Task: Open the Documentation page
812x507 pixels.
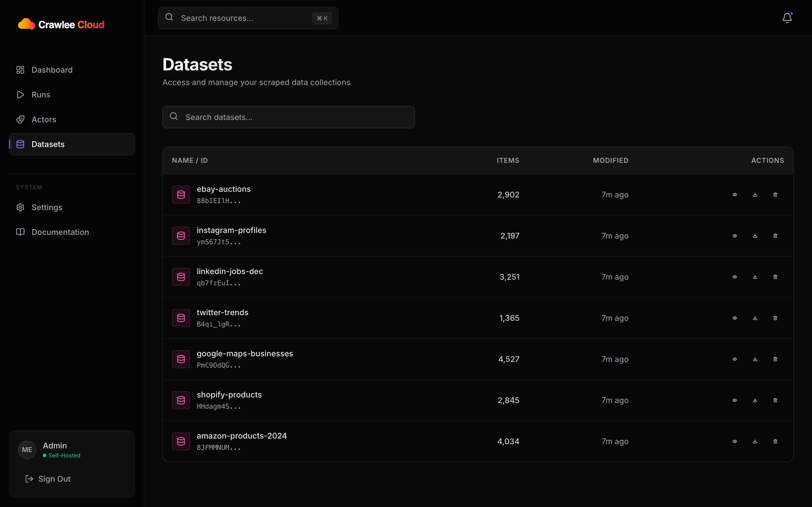Action: coord(60,232)
